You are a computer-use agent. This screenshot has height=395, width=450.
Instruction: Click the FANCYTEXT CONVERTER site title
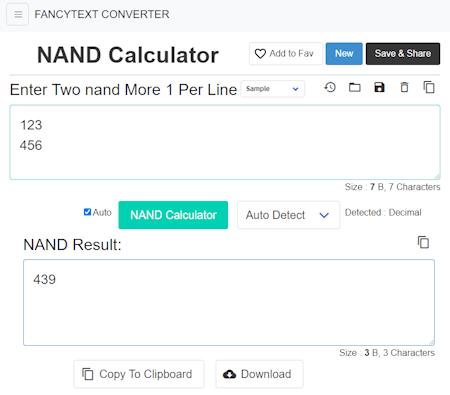point(102,14)
